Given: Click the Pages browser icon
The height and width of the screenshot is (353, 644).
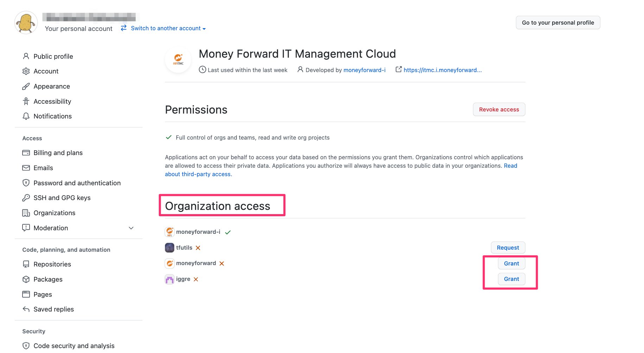Looking at the screenshot, I should (26, 294).
